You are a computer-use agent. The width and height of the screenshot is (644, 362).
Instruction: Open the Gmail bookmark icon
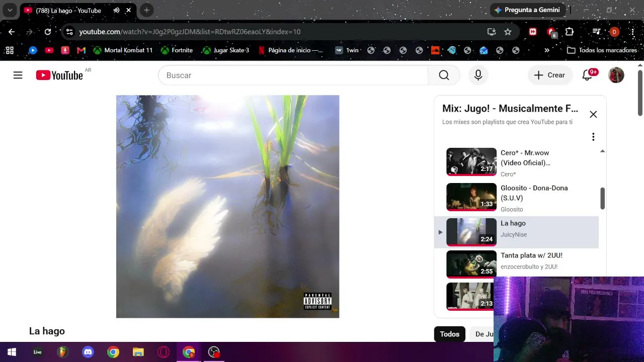click(81, 50)
